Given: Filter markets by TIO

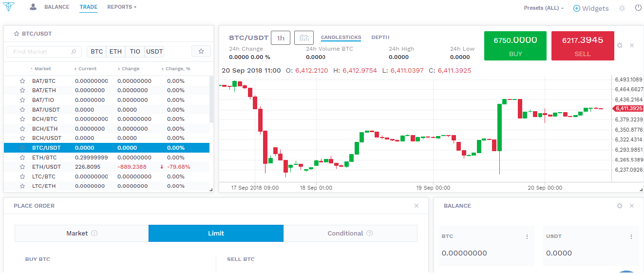Looking at the screenshot, I should click(135, 52).
